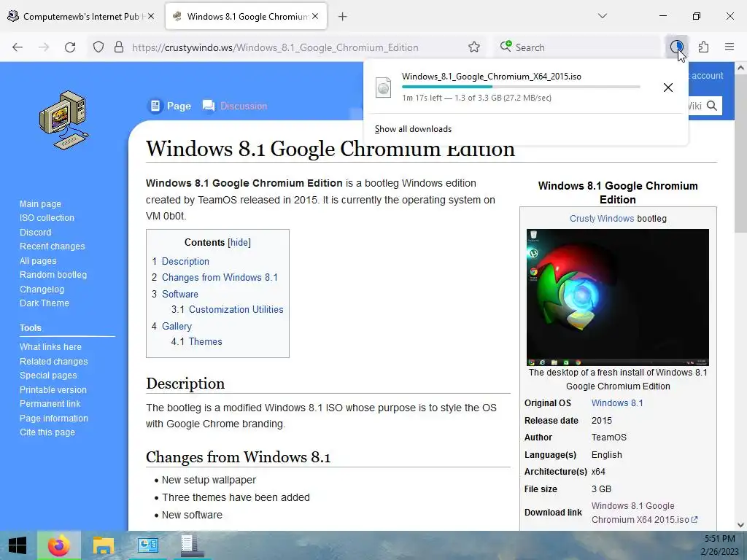This screenshot has height=560, width=747.
Task: Open Discord sidebar link
Action: coord(35,233)
